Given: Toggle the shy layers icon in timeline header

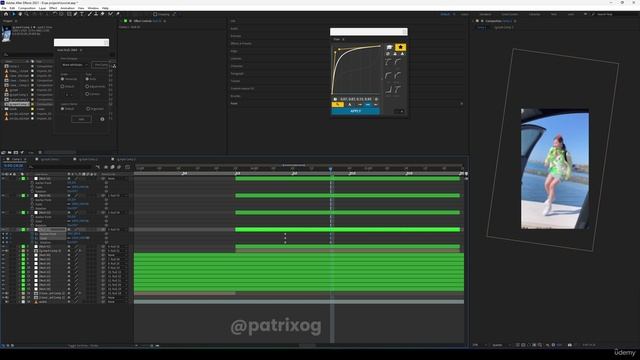Looking at the screenshot, I should [x=106, y=167].
